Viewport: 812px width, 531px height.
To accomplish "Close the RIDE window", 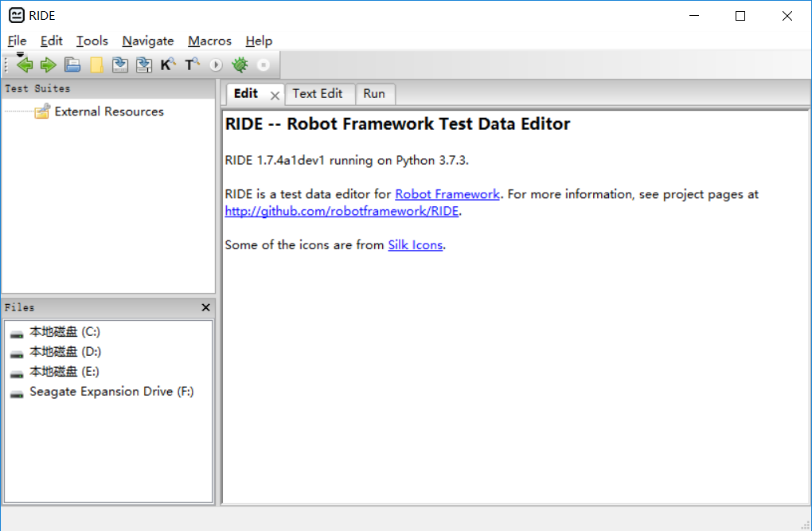I will 787,16.
